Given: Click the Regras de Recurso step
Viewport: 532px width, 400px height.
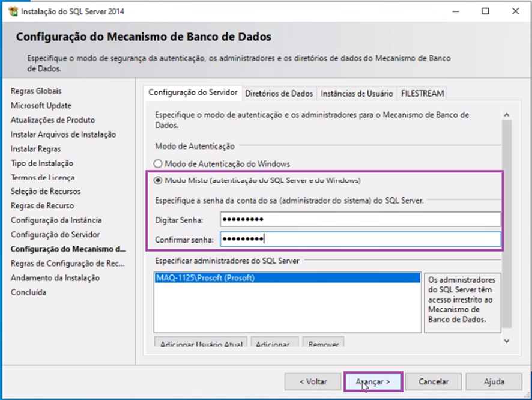Looking at the screenshot, I should (x=42, y=206).
